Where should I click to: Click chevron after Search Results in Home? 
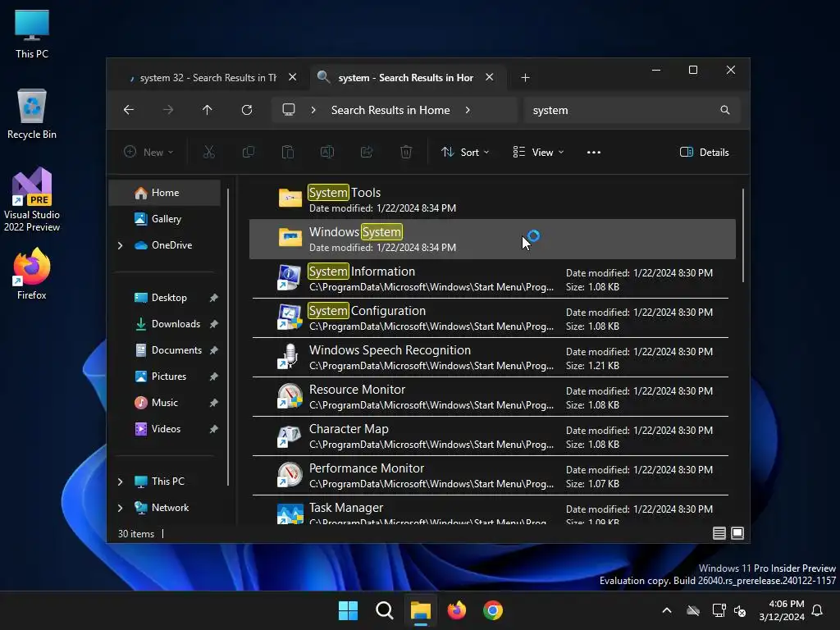468,110
